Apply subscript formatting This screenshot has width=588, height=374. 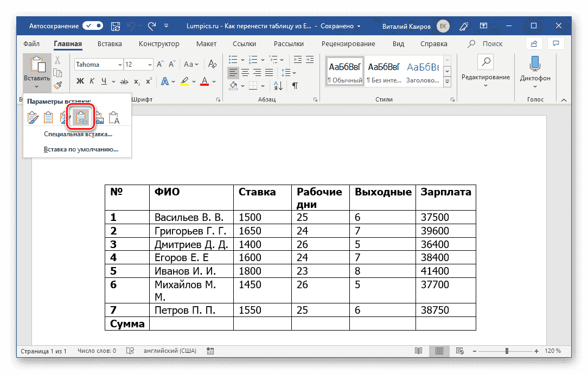click(137, 81)
